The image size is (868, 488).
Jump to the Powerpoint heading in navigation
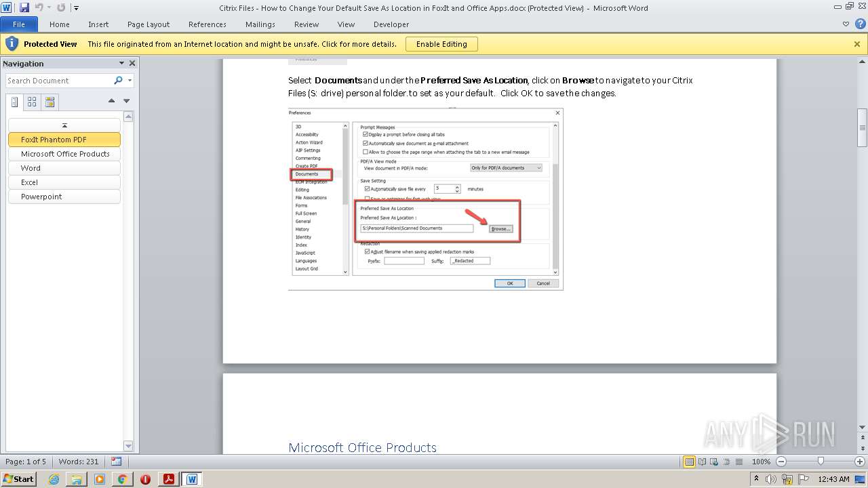pyautogui.click(x=64, y=197)
